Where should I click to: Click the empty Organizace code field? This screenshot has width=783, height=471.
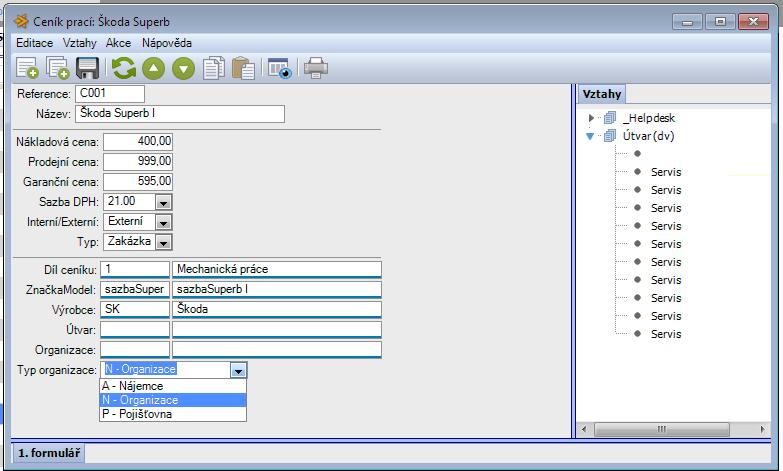click(x=135, y=350)
